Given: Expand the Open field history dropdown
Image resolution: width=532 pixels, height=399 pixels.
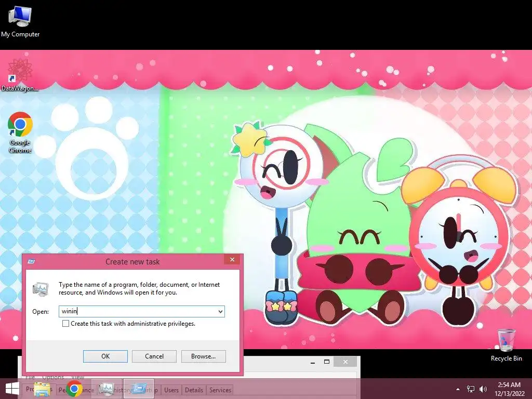Looking at the screenshot, I should point(220,312).
